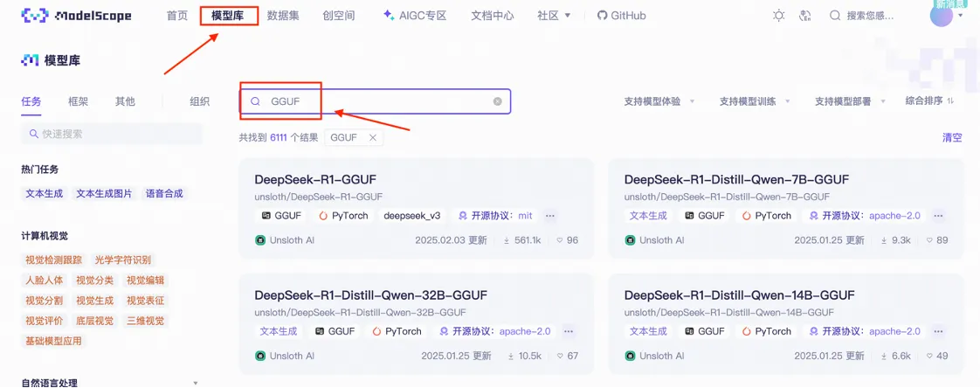The image size is (980, 388).
Task: Open the 支持模型体验 filter dropdown
Action: (x=659, y=101)
